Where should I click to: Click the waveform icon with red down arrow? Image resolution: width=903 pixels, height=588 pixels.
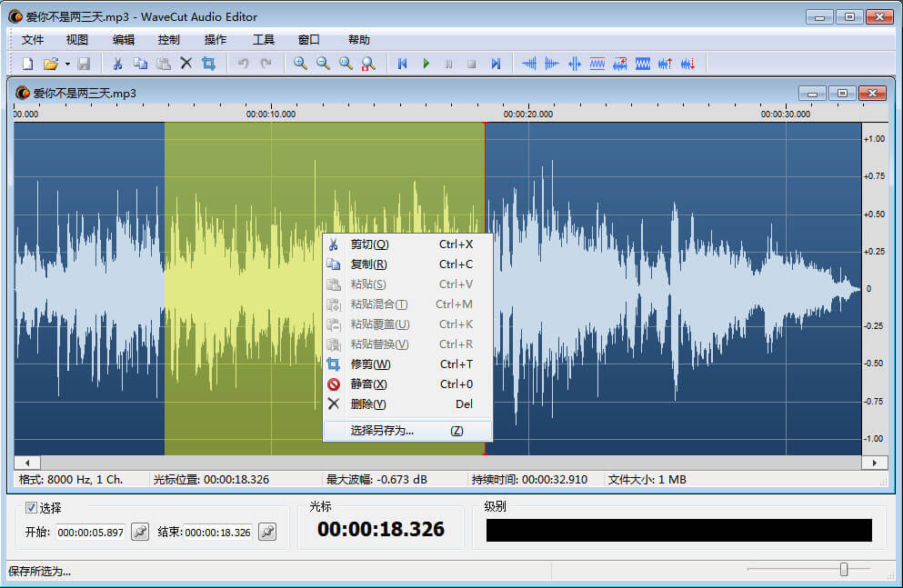coord(687,64)
